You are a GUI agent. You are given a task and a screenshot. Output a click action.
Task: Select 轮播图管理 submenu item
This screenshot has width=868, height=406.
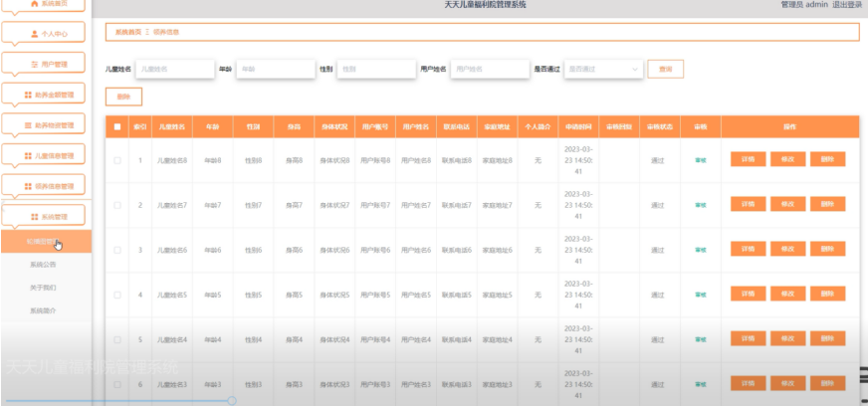[46, 241]
